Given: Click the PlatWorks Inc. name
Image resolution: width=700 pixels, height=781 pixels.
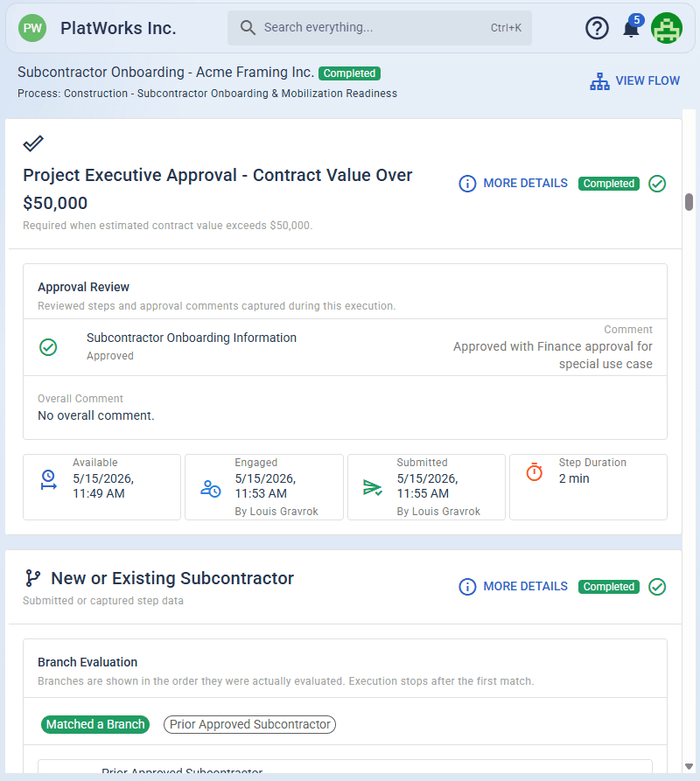Looking at the screenshot, I should (118, 28).
